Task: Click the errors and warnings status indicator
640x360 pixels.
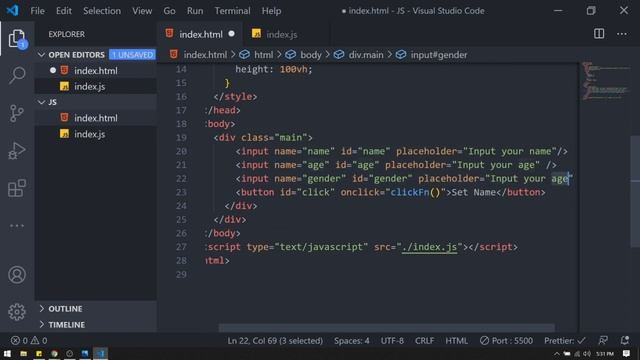Action: (x=29, y=340)
